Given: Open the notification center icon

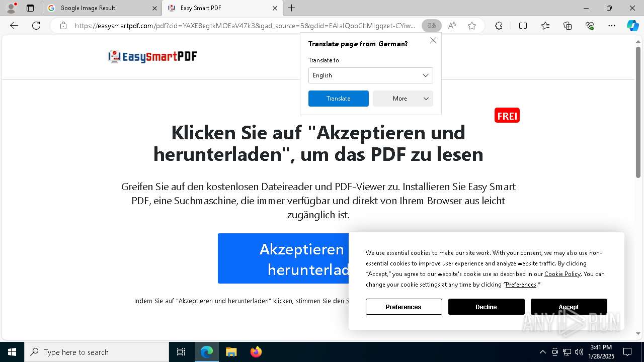Looking at the screenshot, I should click(627, 352).
